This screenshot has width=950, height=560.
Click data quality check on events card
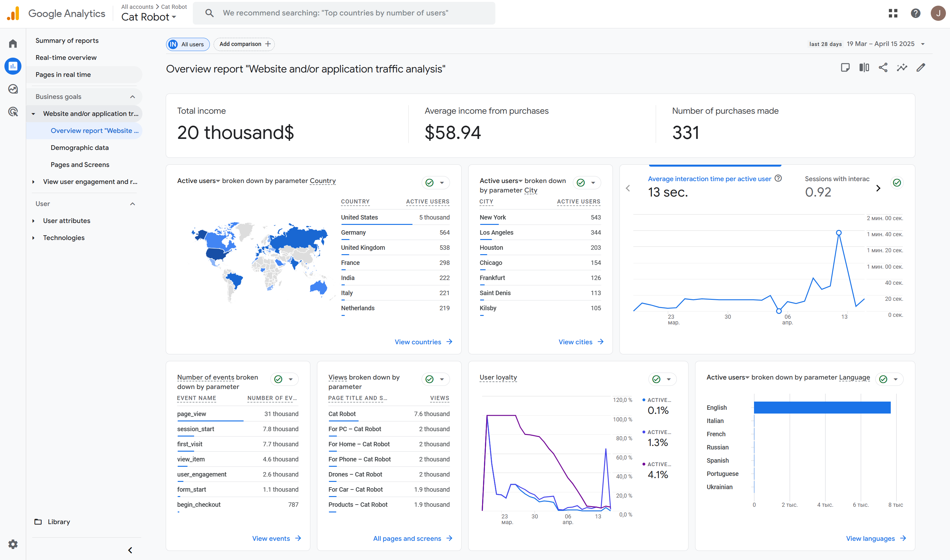pyautogui.click(x=278, y=379)
